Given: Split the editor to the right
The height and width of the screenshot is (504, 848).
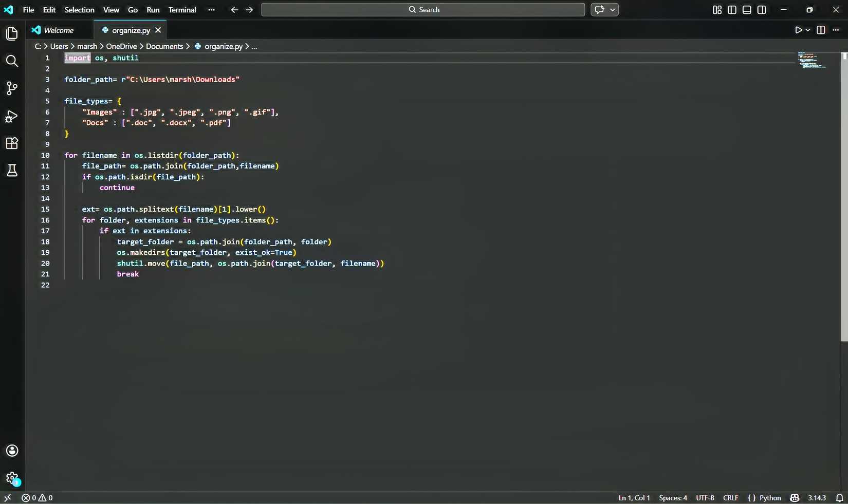Looking at the screenshot, I should [821, 30].
